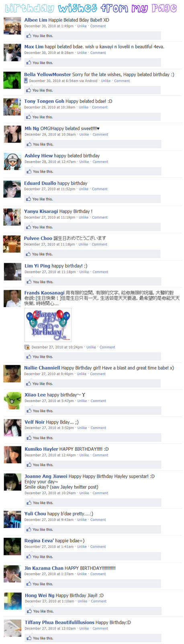184x644 pixels.
Task: Unlike Eduard Duallo's happy birthday post
Action: coord(84,189)
